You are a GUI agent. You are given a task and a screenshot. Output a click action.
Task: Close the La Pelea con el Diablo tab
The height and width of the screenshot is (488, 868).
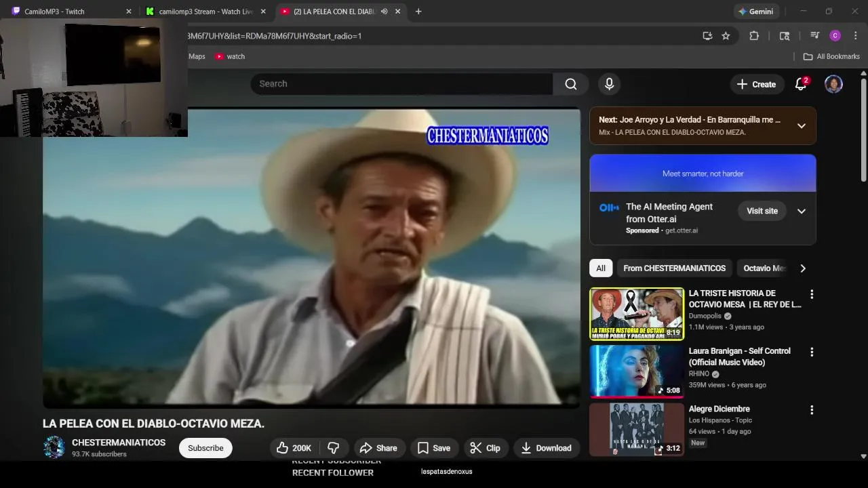(397, 12)
